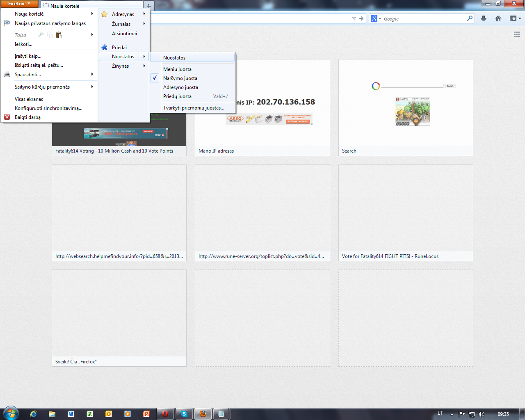Image resolution: width=525 pixels, height=420 pixels.
Task: Open Atsiuntimai from the menu
Action: [124, 34]
